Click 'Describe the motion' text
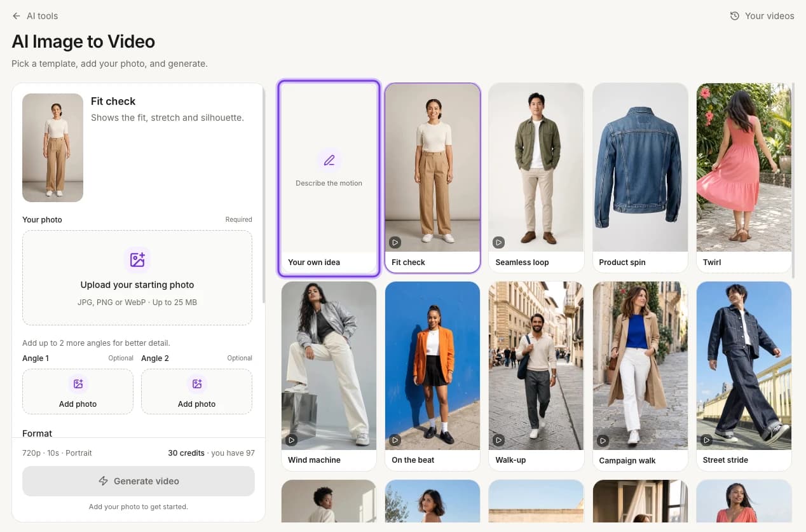Screen dimensions: 806x532 pos(329,183)
